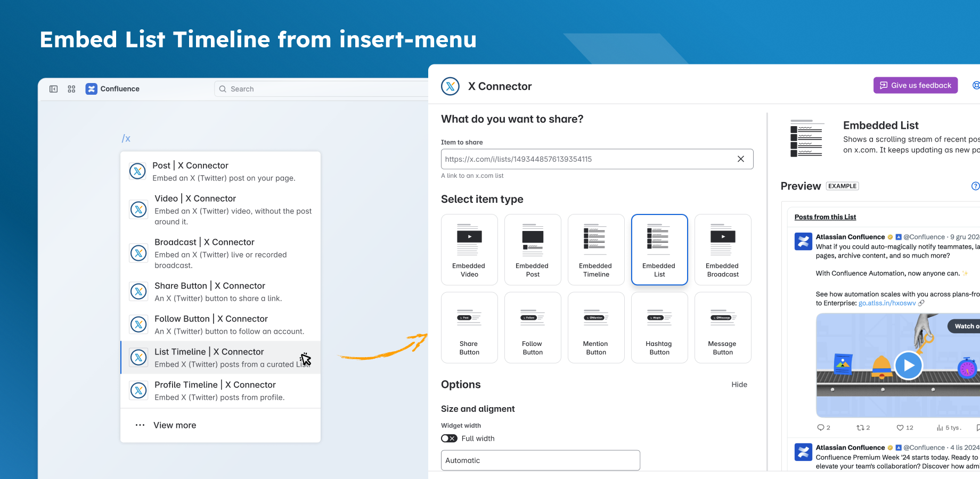The height and width of the screenshot is (479, 980).
Task: Choose the Message Button item type
Action: [723, 328]
